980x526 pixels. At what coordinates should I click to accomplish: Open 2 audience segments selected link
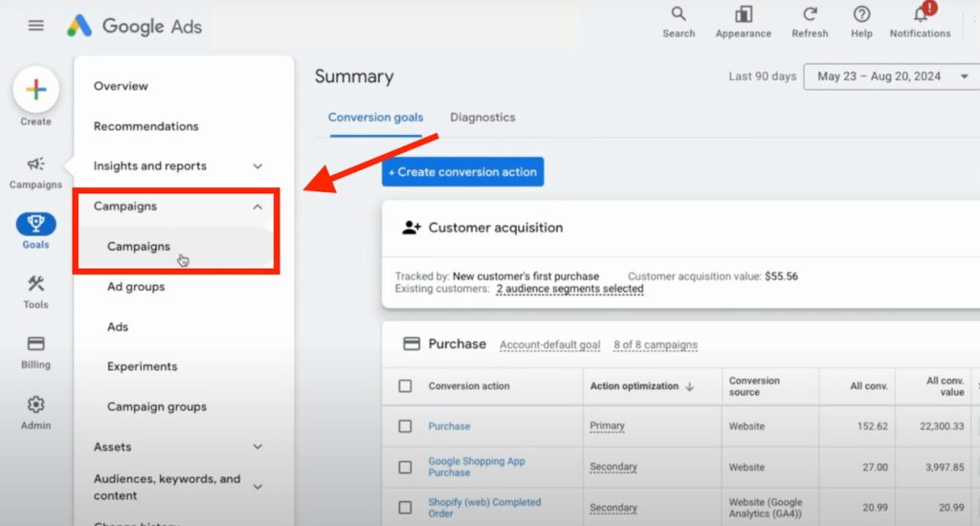tap(570, 289)
